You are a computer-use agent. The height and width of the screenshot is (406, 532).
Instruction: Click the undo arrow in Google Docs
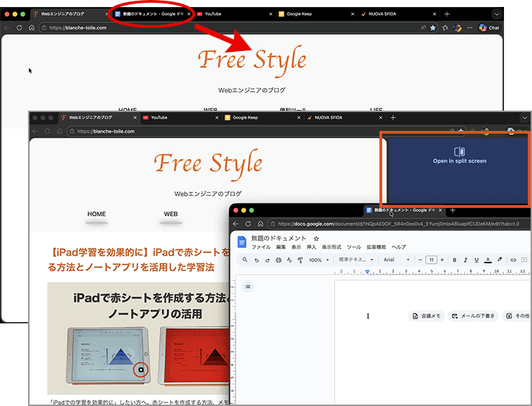click(255, 260)
